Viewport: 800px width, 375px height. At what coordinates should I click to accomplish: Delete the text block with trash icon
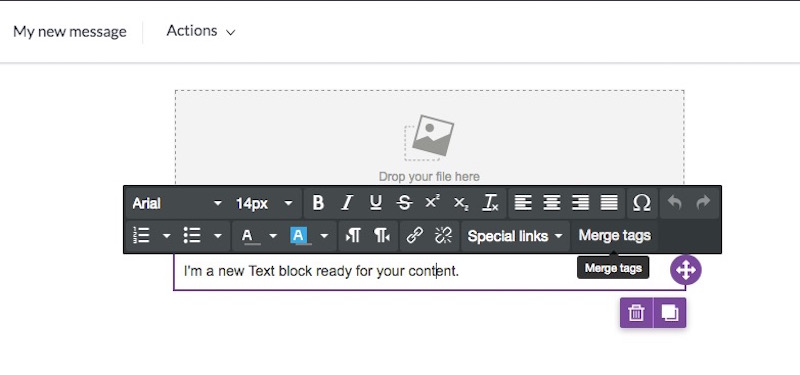(x=636, y=313)
